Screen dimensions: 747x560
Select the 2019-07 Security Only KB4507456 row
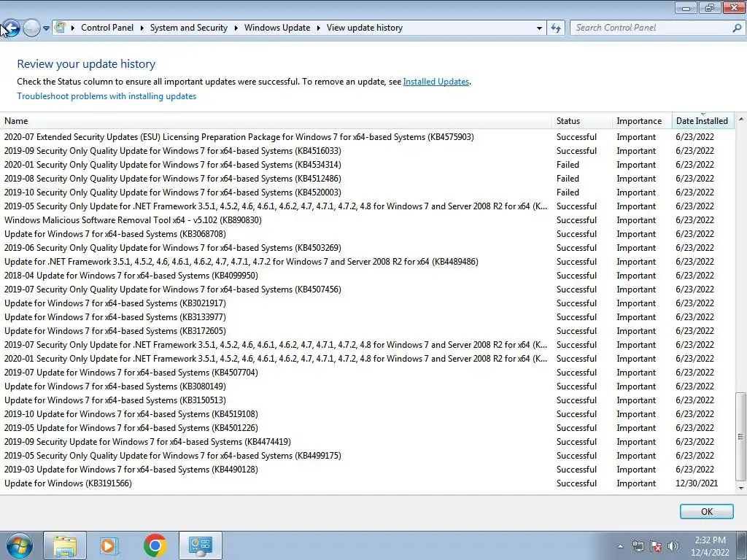[x=367, y=289]
